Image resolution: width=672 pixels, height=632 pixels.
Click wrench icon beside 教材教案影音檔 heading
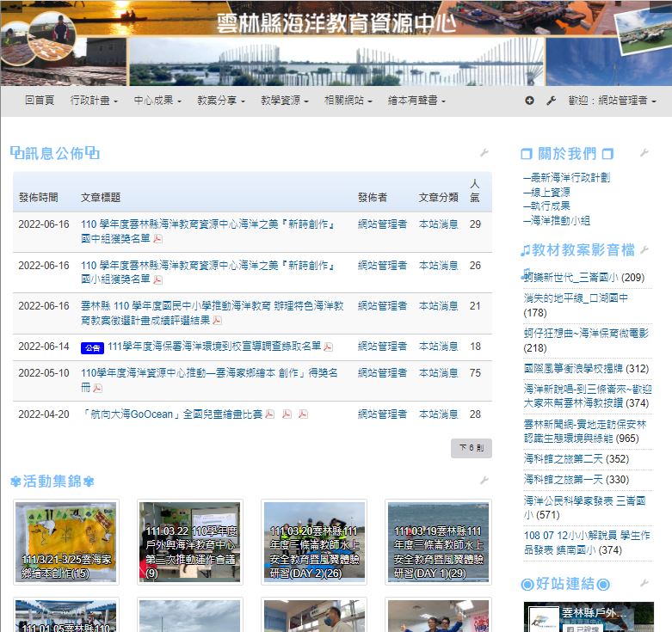644,250
